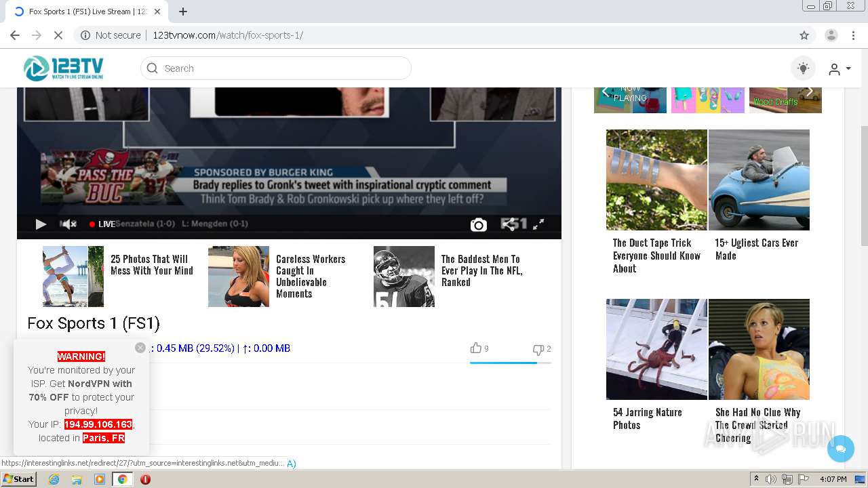This screenshot has height=488, width=868.
Task: Open Opera browser from taskbar
Action: [145, 479]
